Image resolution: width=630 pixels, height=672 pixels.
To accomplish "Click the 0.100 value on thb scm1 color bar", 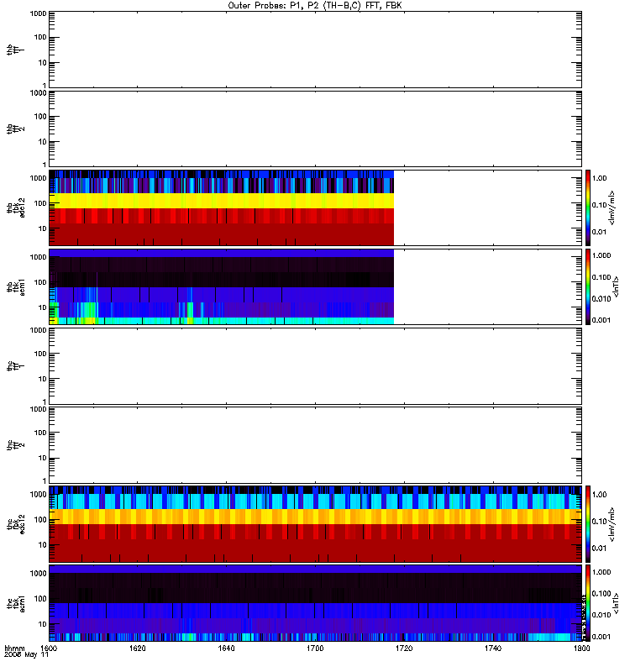I will pos(601,277).
